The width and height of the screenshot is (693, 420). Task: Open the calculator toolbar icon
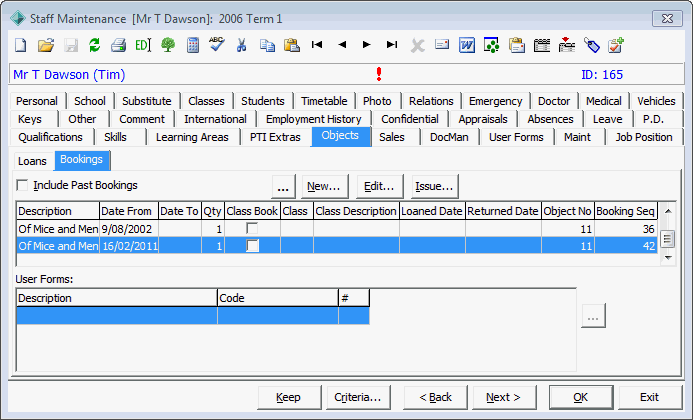click(193, 45)
